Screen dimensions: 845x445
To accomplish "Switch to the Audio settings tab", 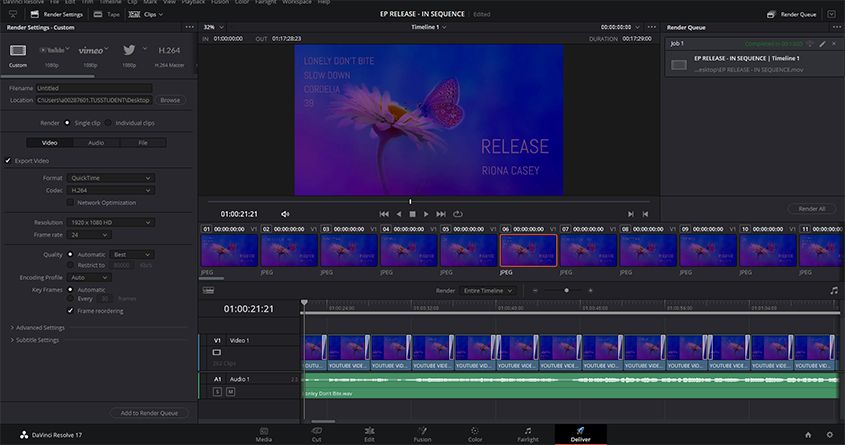I will [x=96, y=143].
